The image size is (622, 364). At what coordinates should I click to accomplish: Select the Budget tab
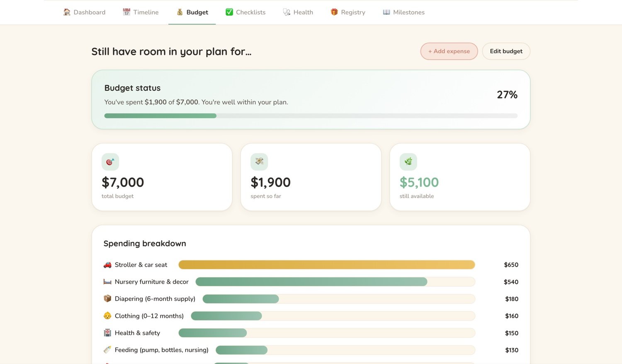point(192,12)
